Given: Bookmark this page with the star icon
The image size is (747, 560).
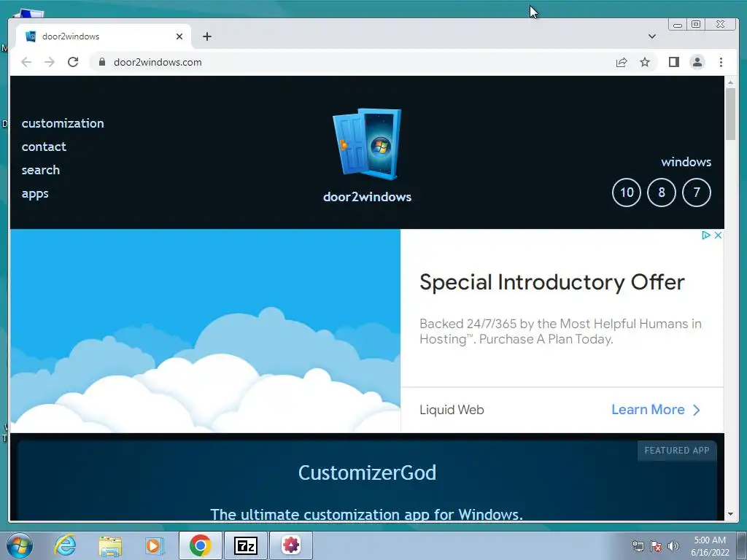Looking at the screenshot, I should tap(645, 62).
